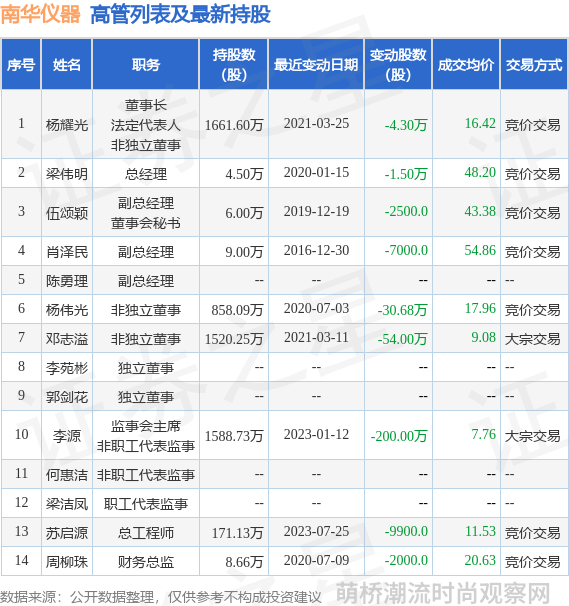The image size is (569, 606).
Task: Select the name 肖泽民
Action: coord(67,252)
